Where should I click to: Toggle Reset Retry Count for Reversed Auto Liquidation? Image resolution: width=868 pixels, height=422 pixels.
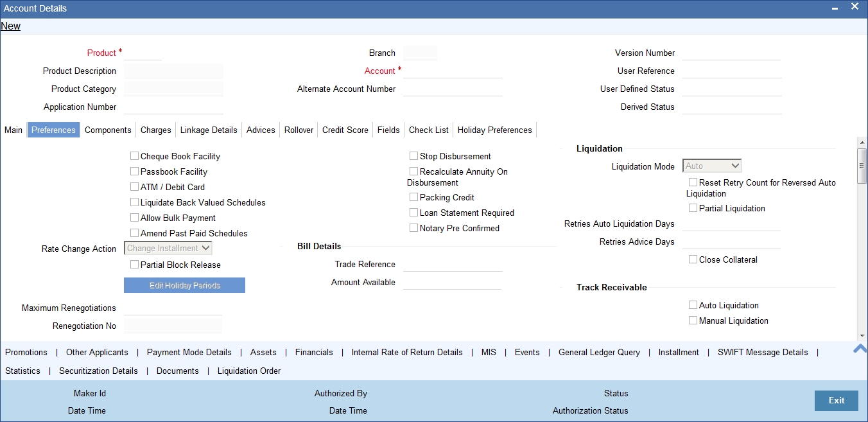point(693,182)
